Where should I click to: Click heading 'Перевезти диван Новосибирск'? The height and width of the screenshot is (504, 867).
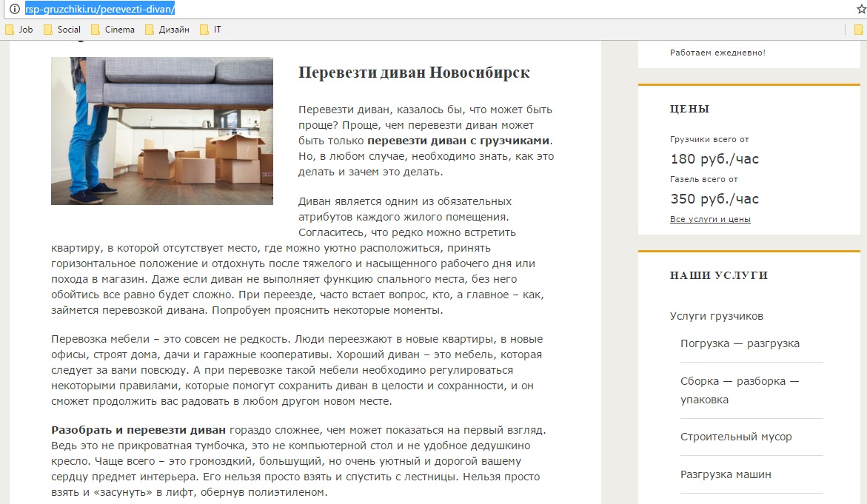tap(414, 73)
